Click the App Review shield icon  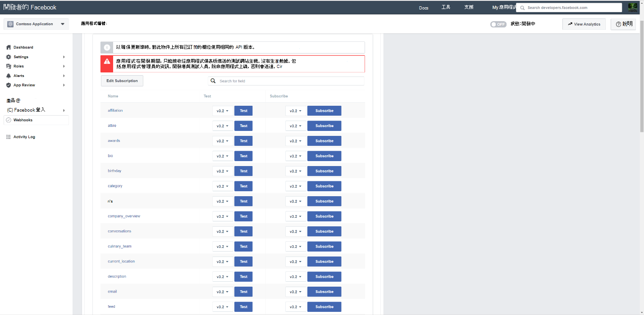[9, 85]
